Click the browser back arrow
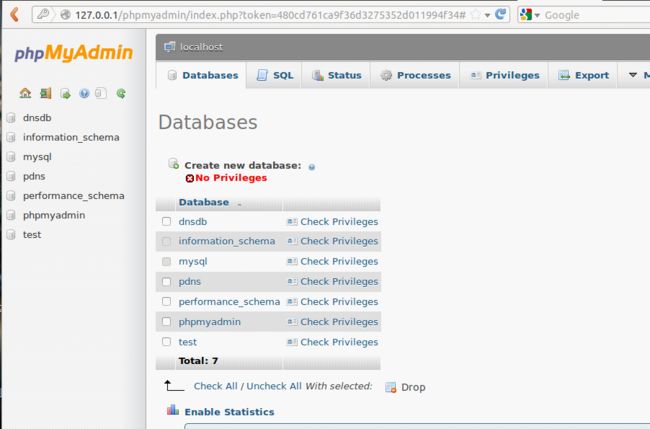650x429 pixels. [15, 15]
